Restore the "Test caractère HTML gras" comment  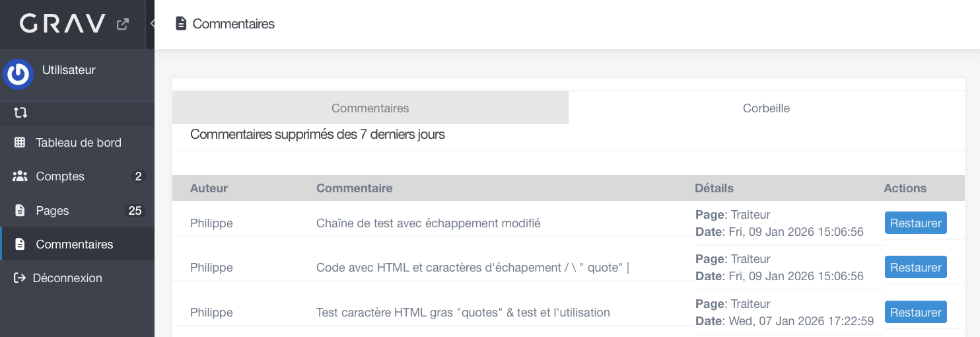pyautogui.click(x=915, y=313)
